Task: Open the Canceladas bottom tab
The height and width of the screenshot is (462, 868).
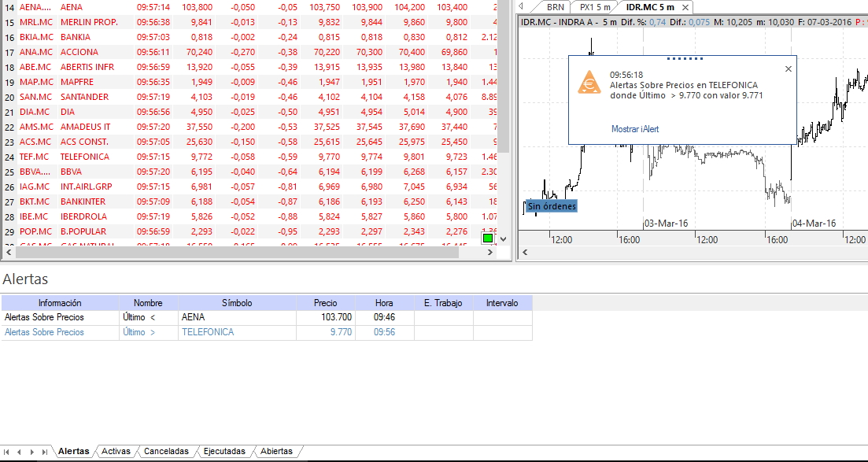Action: (x=166, y=452)
